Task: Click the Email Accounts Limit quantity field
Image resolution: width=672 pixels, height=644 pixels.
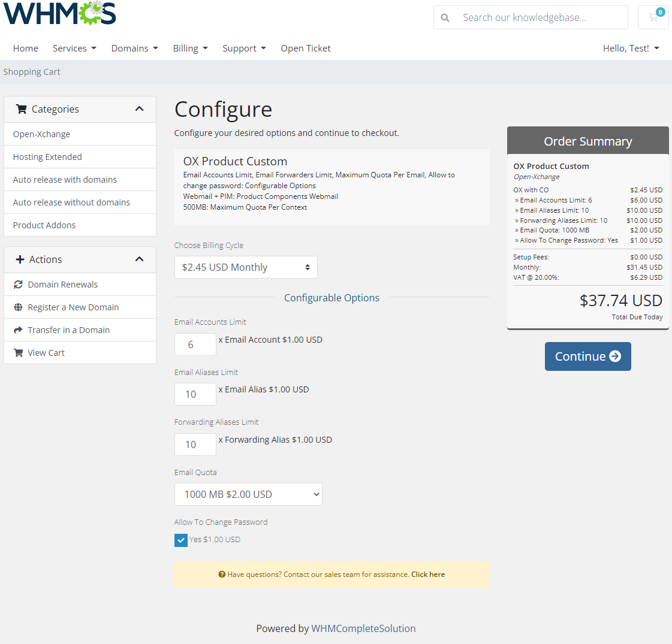Action: click(195, 344)
